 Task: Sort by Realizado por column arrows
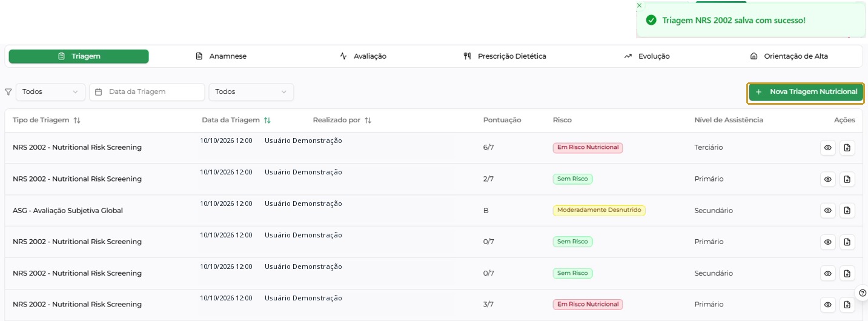(368, 121)
